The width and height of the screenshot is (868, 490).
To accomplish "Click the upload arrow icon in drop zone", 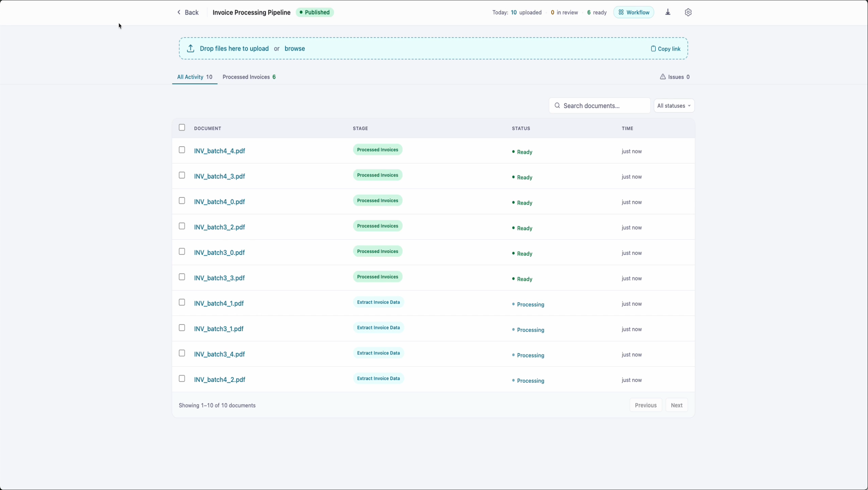I will tap(190, 48).
